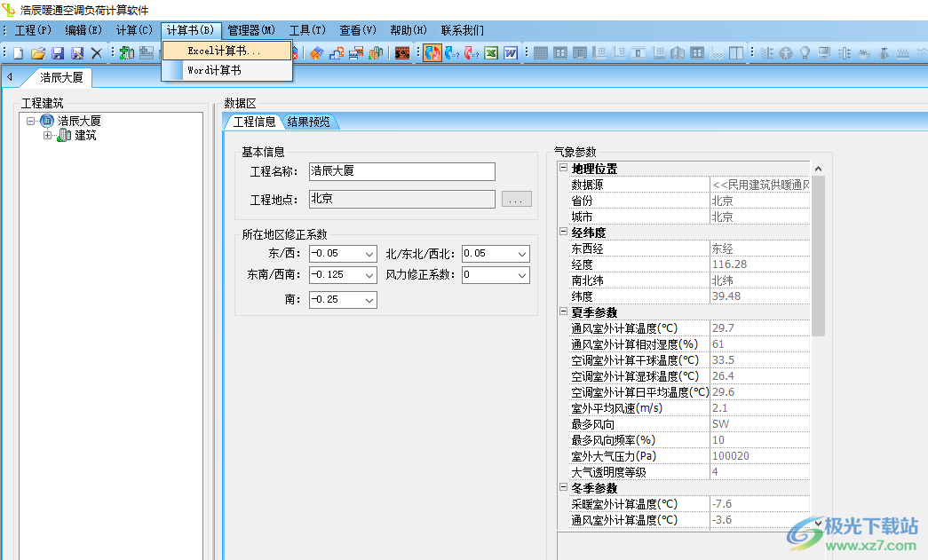
Task: Collapse the 夏季参数 property group
Action: [563, 312]
